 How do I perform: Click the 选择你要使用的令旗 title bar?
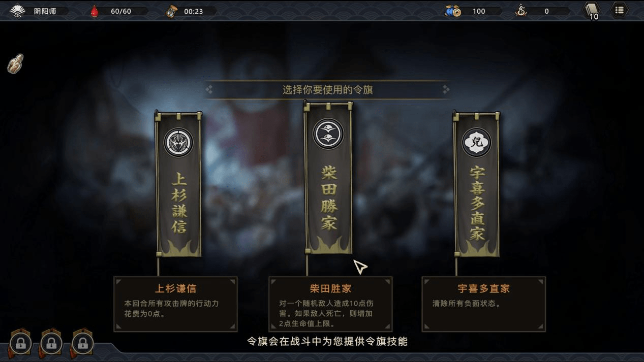point(327,90)
